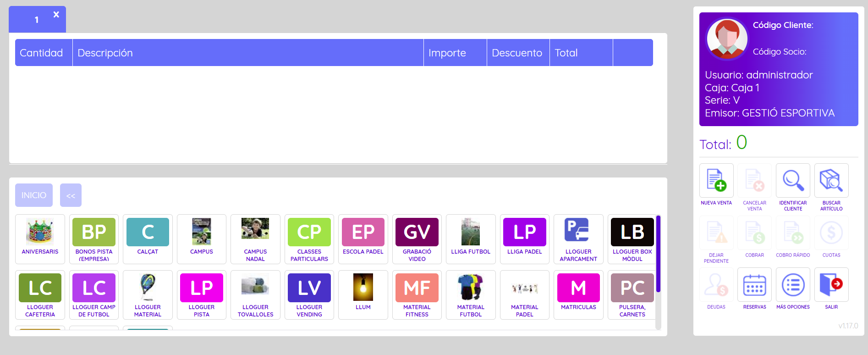This screenshot has height=355, width=868.
Task: Open the Cuotas dollar icon
Action: tap(831, 233)
